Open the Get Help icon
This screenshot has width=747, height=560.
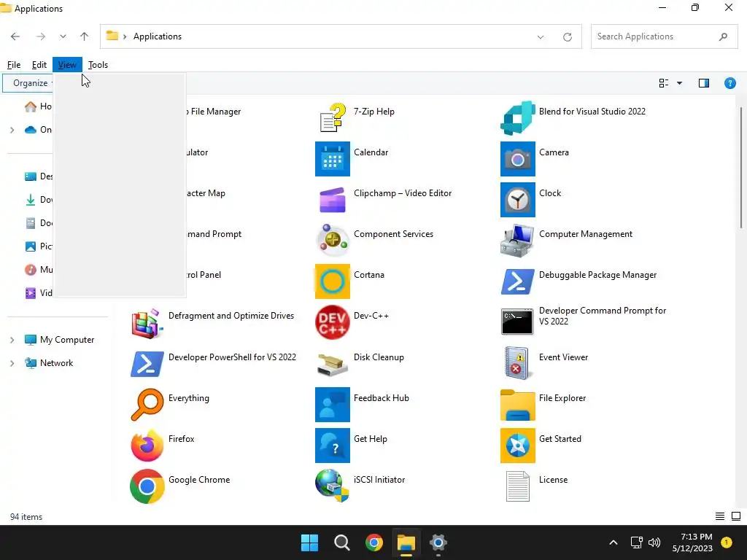[332, 446]
